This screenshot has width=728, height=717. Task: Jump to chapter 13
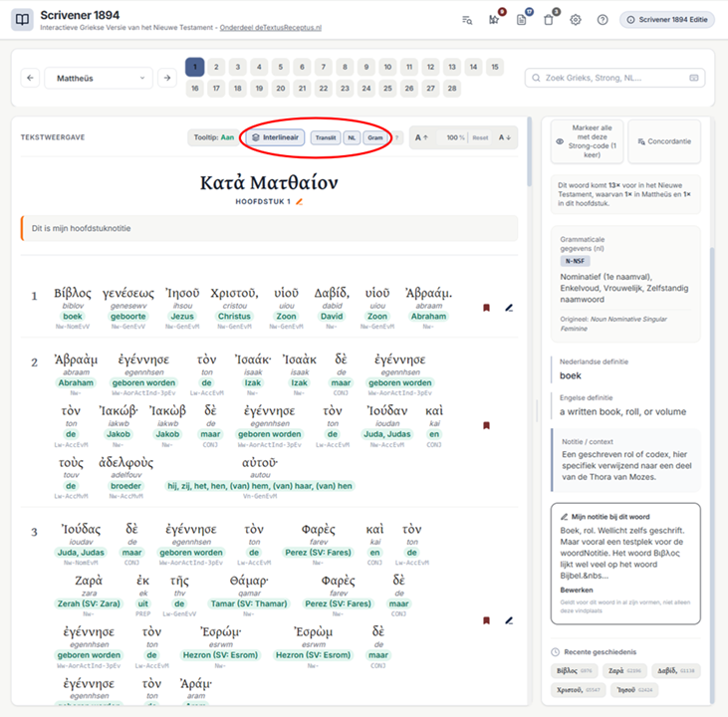[452, 67]
